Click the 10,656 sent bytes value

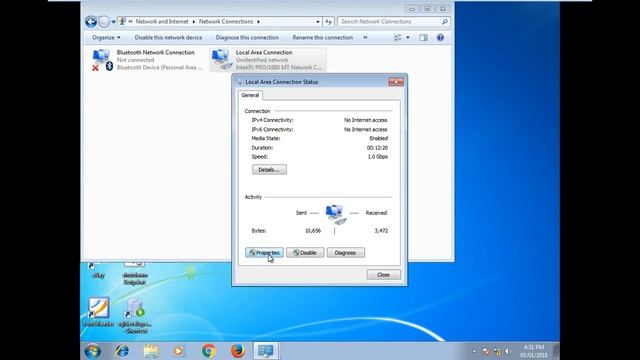click(x=313, y=231)
